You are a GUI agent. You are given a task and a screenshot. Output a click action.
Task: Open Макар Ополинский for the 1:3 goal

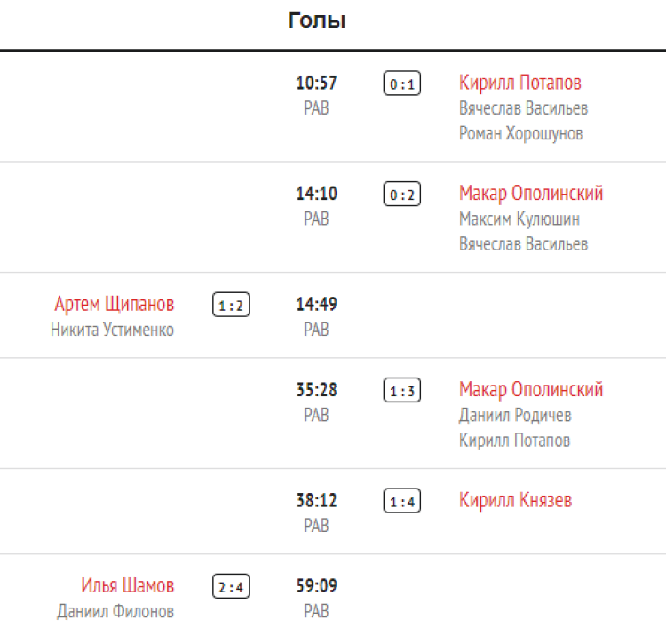531,390
